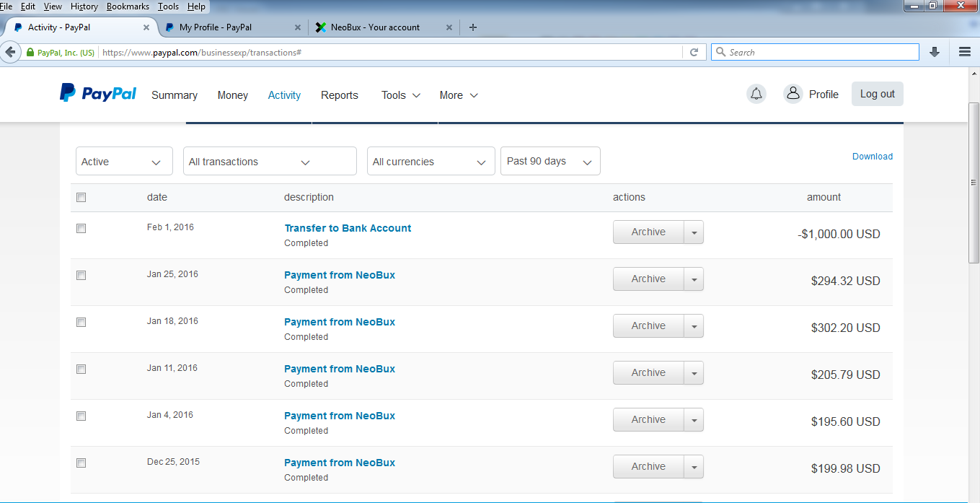Open the Reports menu item
This screenshot has height=503, width=980.
(x=340, y=95)
